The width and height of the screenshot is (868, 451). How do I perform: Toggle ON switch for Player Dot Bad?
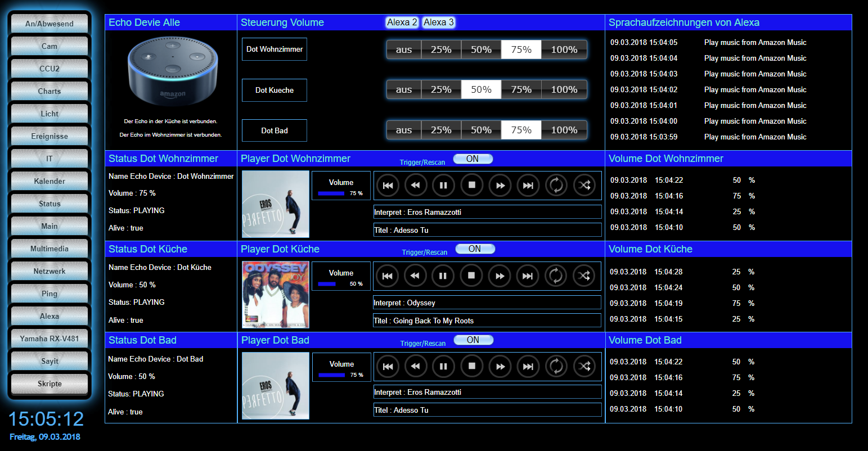coord(473,340)
